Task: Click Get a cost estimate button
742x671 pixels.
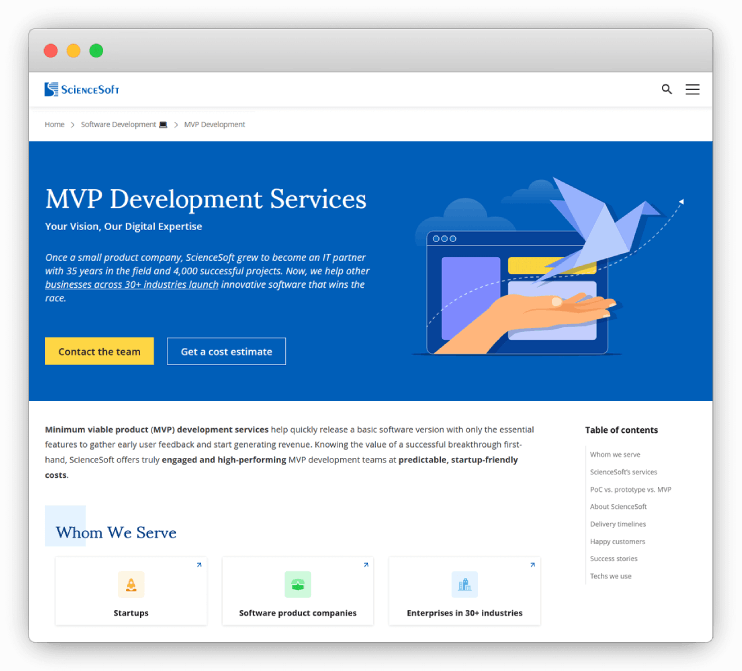Action: (x=226, y=351)
